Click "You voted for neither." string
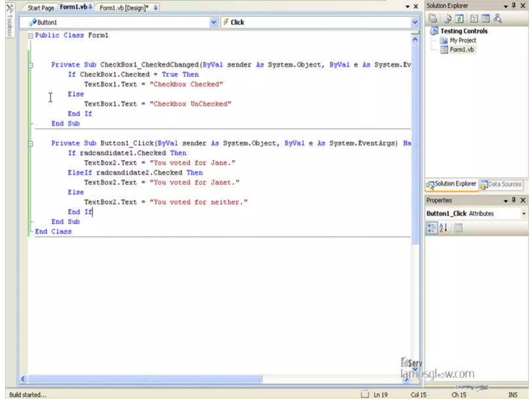This screenshot has height=399, width=532. [199, 202]
